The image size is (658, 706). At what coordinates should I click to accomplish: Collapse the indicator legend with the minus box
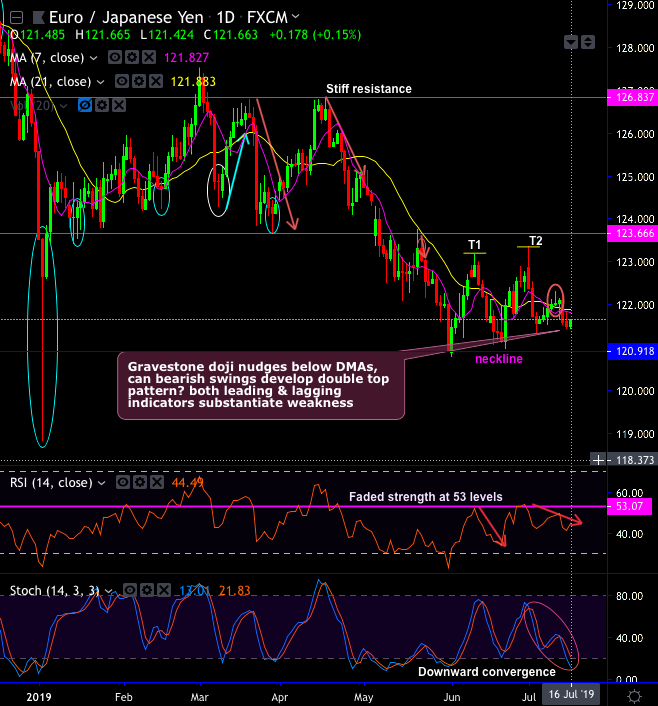click(17, 18)
